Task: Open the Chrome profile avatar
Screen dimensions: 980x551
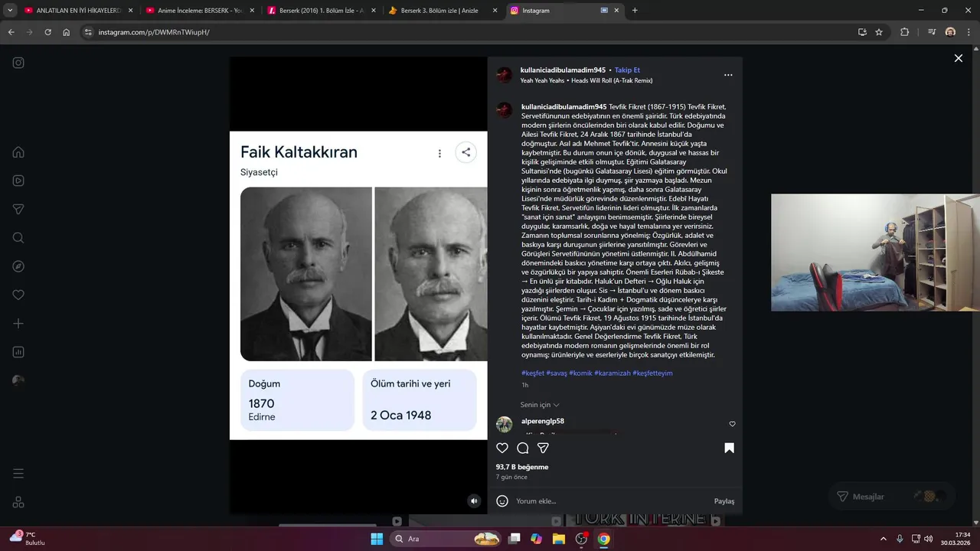Action: pyautogui.click(x=950, y=32)
